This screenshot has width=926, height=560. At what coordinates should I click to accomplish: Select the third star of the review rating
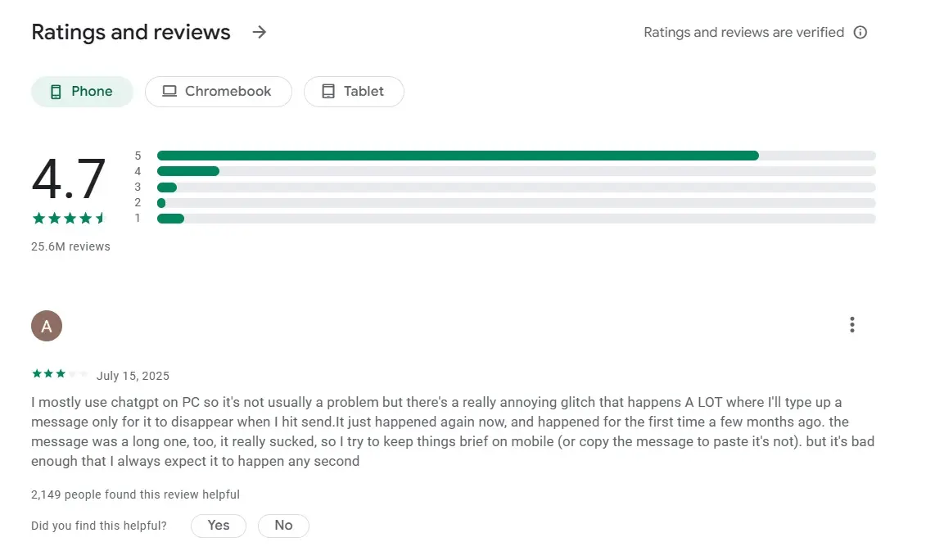click(x=59, y=373)
